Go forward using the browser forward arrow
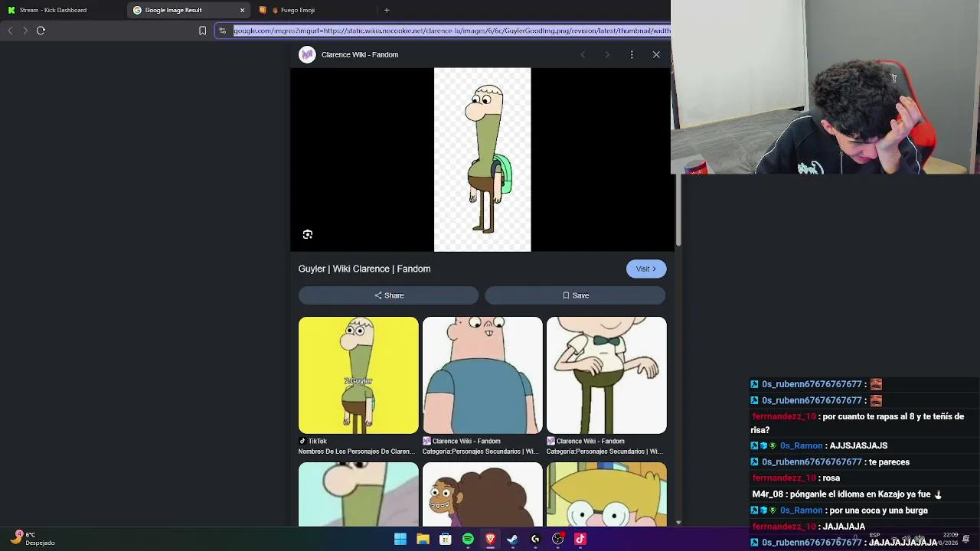The image size is (980, 551). click(x=25, y=31)
